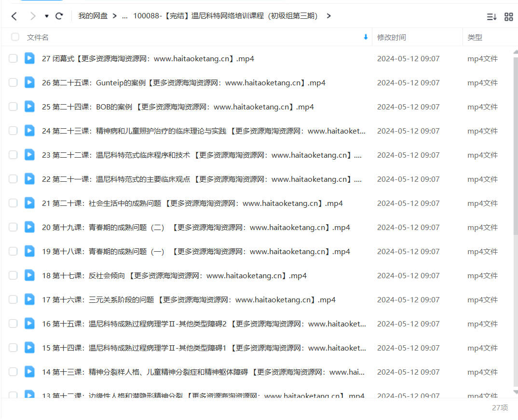Expand the chevron after the course folder breadcrumb

coord(328,16)
